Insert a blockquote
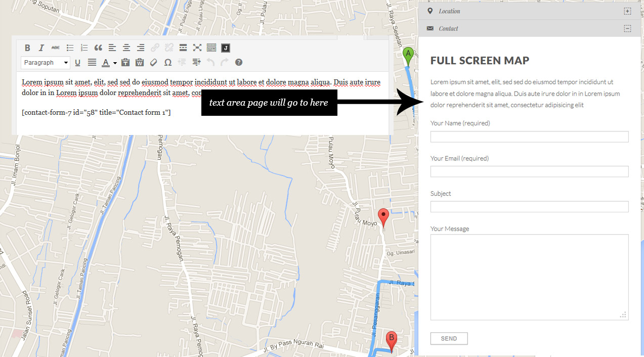Image resolution: width=644 pixels, height=357 pixels. coord(98,48)
